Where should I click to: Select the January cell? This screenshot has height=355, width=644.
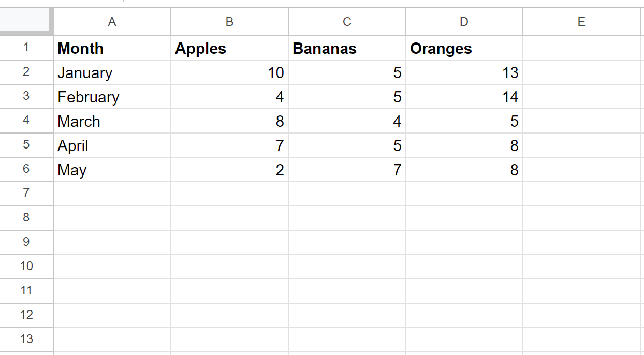click(x=112, y=72)
